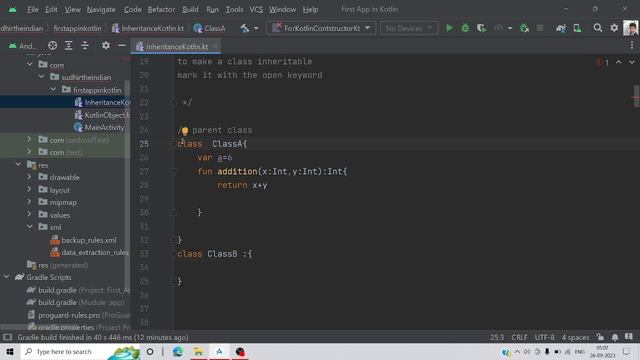Collapse the com package folder

click(30, 64)
